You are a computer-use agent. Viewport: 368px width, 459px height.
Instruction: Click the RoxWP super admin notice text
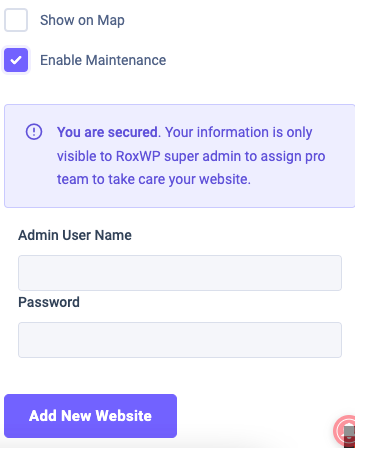[191, 156]
